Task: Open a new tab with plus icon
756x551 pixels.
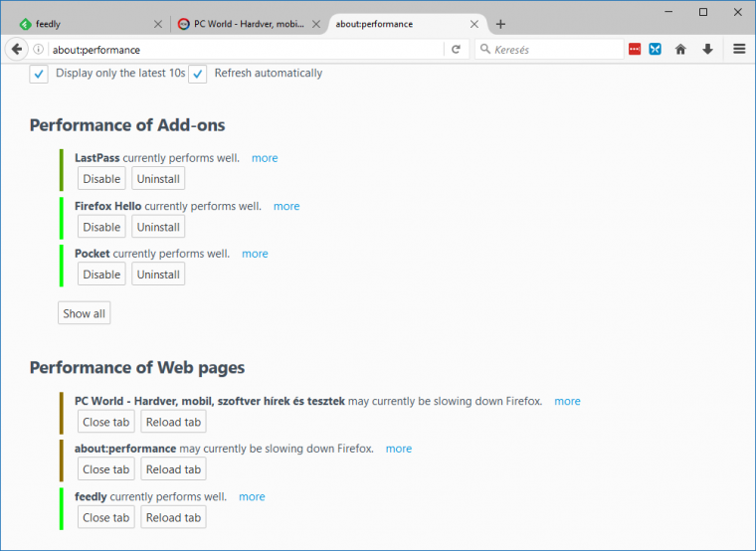Action: pyautogui.click(x=500, y=24)
